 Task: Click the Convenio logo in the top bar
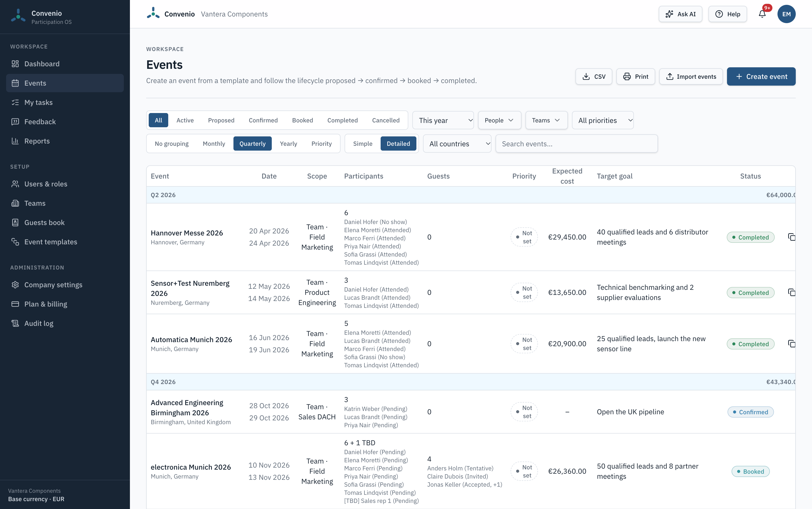pyautogui.click(x=153, y=13)
